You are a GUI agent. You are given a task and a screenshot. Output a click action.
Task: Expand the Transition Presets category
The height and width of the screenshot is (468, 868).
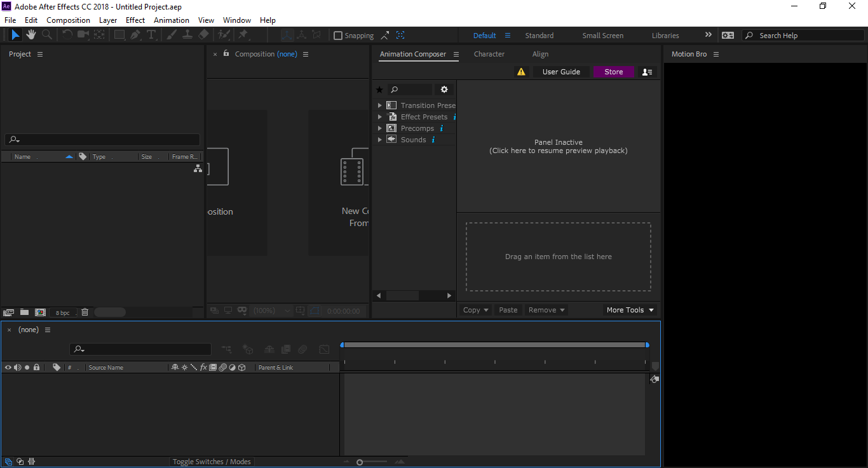click(380, 105)
